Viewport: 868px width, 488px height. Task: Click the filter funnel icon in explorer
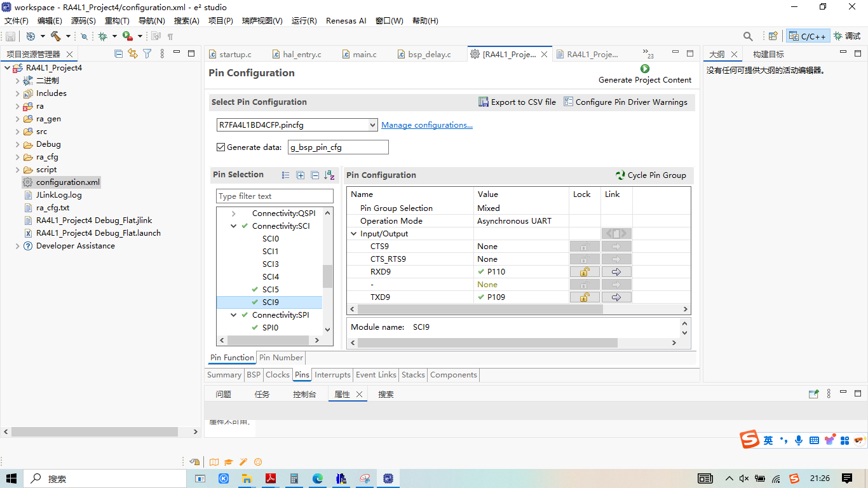(147, 54)
